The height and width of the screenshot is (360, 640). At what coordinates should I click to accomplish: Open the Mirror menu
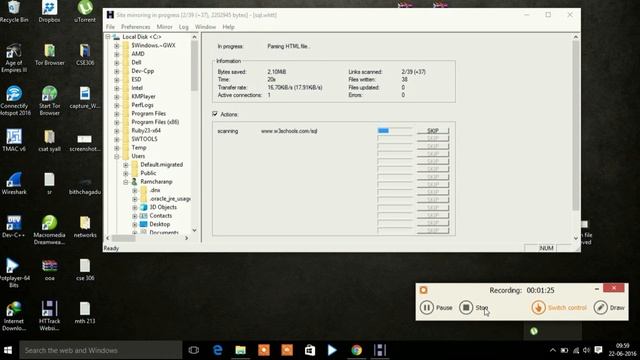[x=164, y=27]
